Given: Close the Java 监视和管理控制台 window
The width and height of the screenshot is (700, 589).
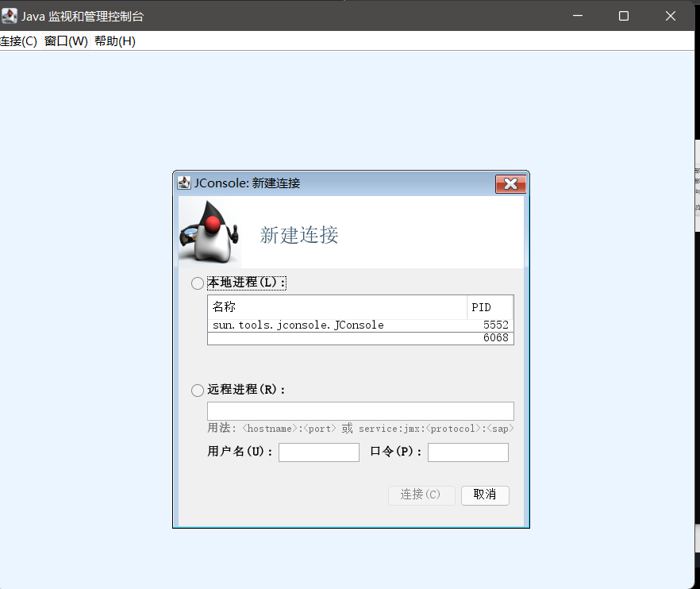Looking at the screenshot, I should [x=670, y=16].
